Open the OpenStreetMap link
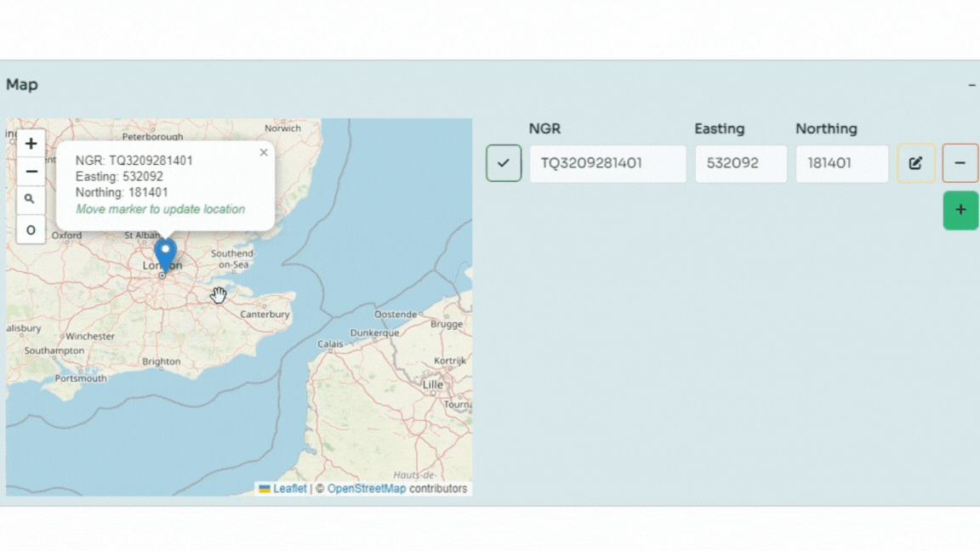980x551 pixels. coord(366,489)
